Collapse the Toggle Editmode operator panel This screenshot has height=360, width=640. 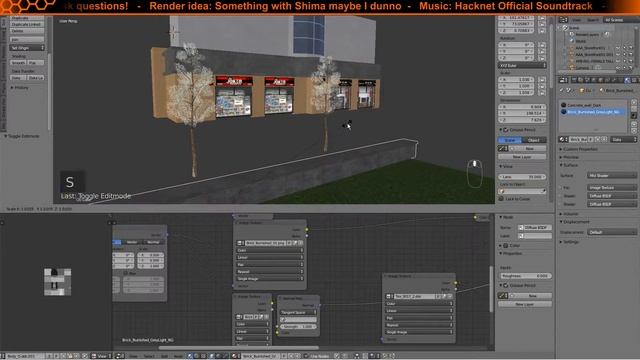click(22, 136)
